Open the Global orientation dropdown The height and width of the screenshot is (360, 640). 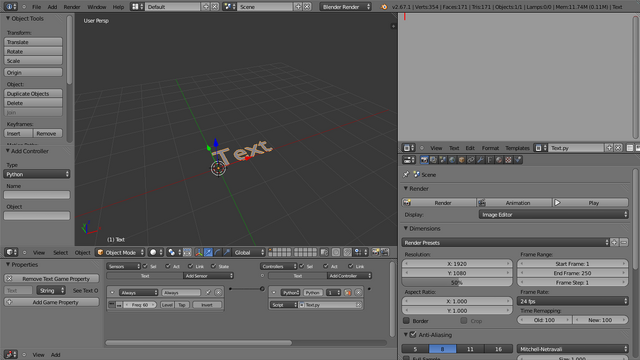tap(249, 252)
